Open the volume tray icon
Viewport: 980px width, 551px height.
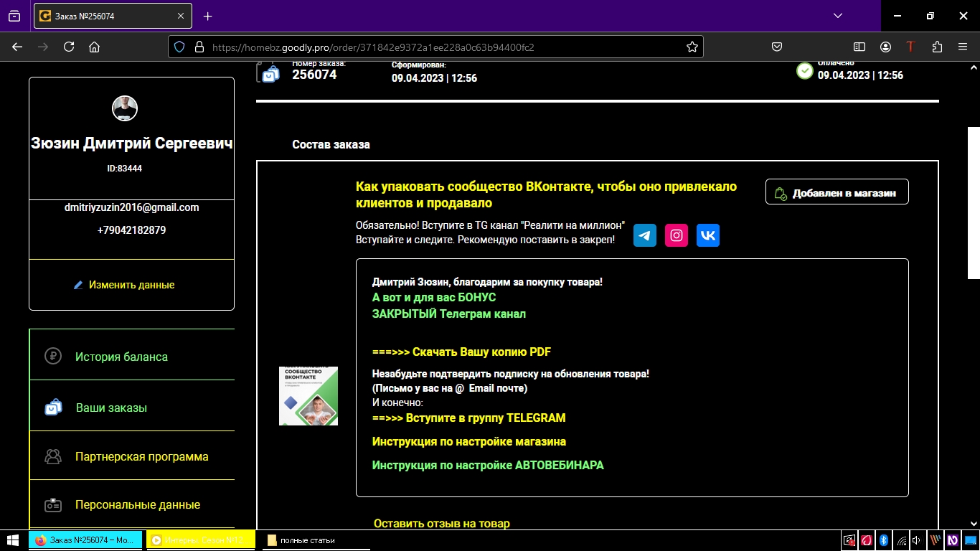917,540
